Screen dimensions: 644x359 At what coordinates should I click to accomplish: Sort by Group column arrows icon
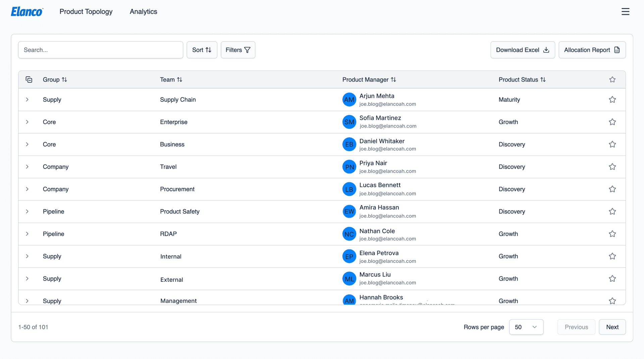pyautogui.click(x=64, y=80)
